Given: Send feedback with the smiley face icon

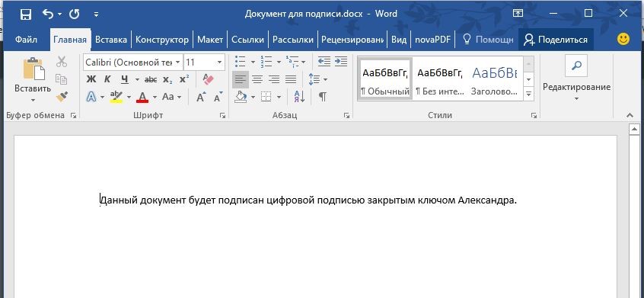Looking at the screenshot, I should 623,39.
